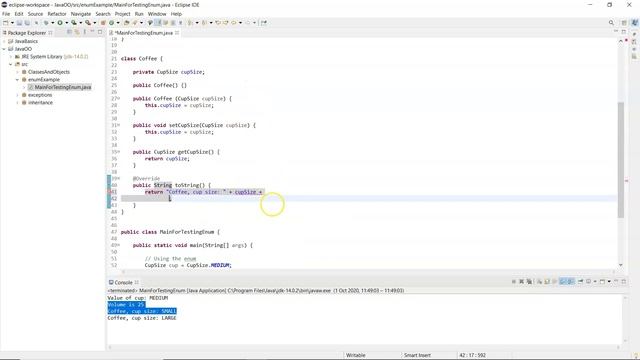Image resolution: width=640 pixels, height=360 pixels.
Task: Click the Open Perspective icon
Action: (624, 23)
